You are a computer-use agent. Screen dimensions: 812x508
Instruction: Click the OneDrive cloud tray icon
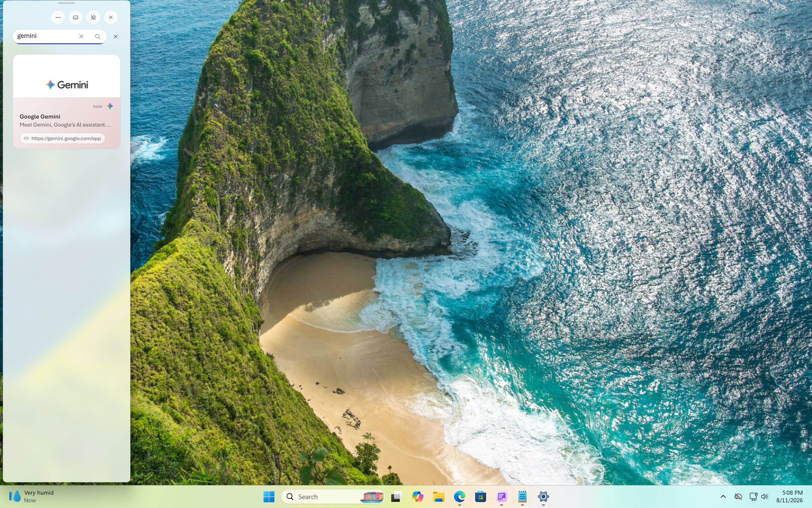point(738,497)
